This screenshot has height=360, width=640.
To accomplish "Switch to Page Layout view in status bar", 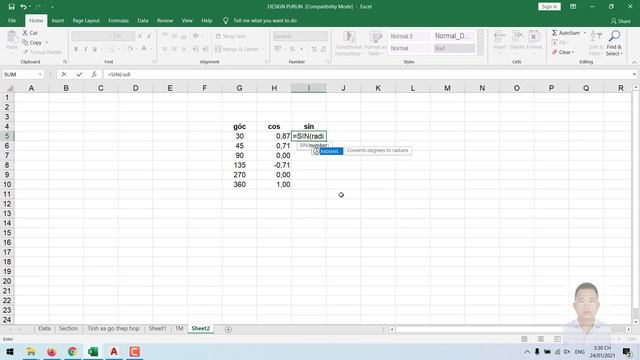I will click(x=541, y=339).
